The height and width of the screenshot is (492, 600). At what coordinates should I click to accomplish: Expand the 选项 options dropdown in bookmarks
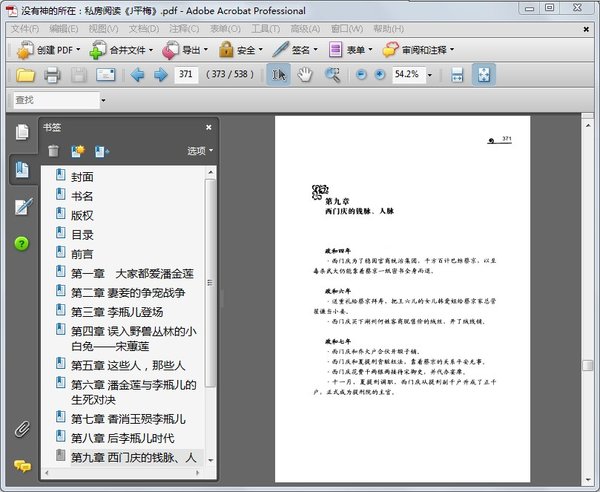point(200,151)
